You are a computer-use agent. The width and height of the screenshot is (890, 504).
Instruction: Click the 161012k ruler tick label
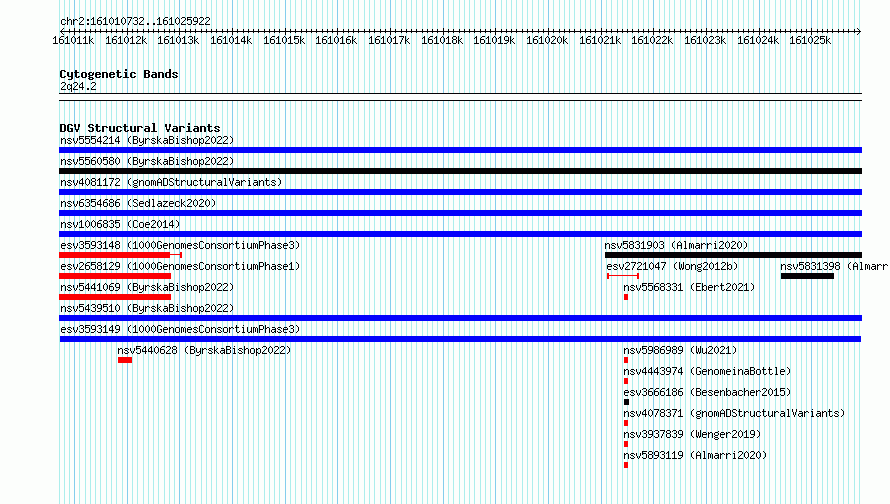click(126, 40)
